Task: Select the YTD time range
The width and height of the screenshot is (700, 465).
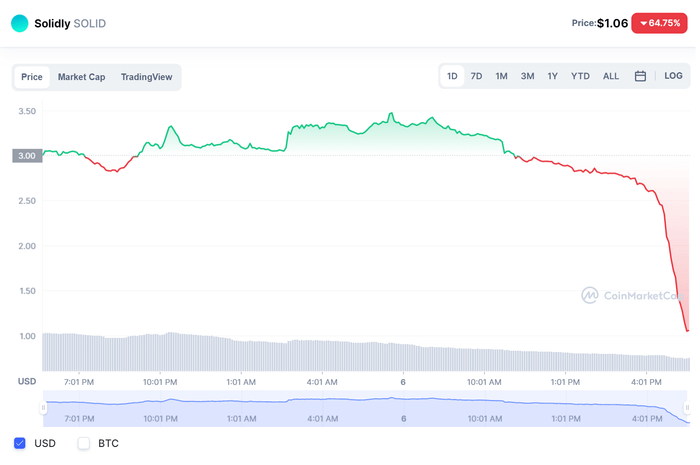Action: coord(580,76)
